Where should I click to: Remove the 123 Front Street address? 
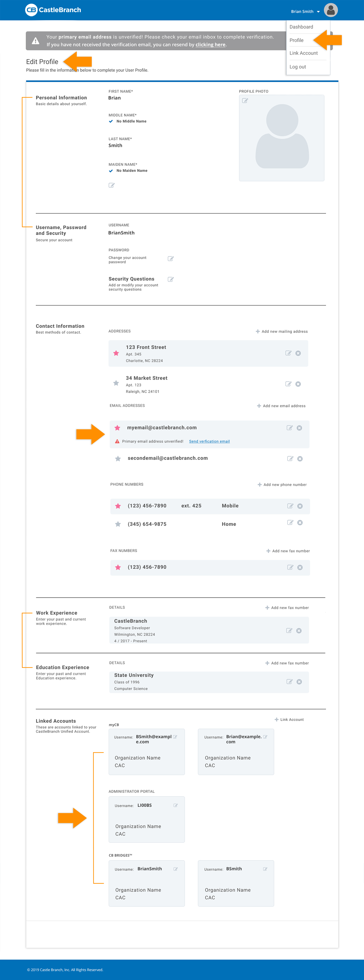[x=298, y=353]
